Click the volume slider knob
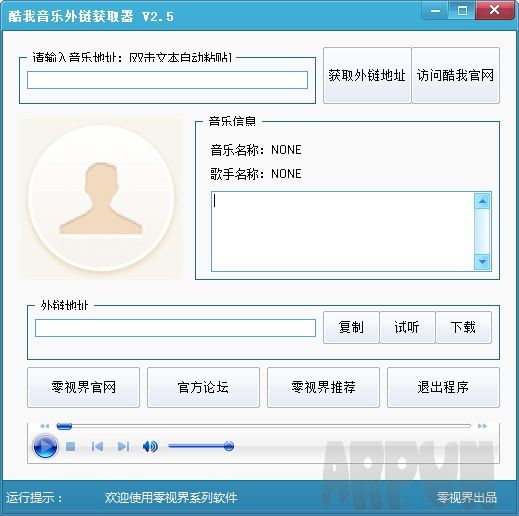 [229, 446]
